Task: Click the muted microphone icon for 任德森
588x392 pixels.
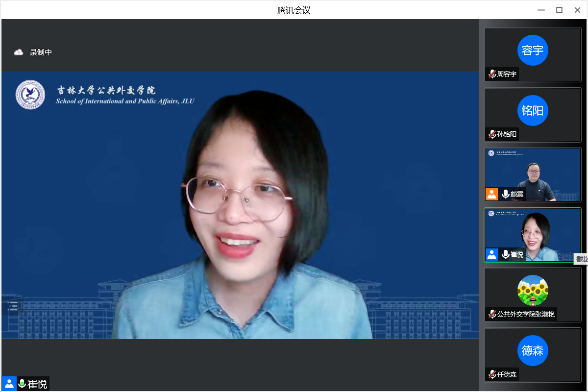Action: point(492,374)
